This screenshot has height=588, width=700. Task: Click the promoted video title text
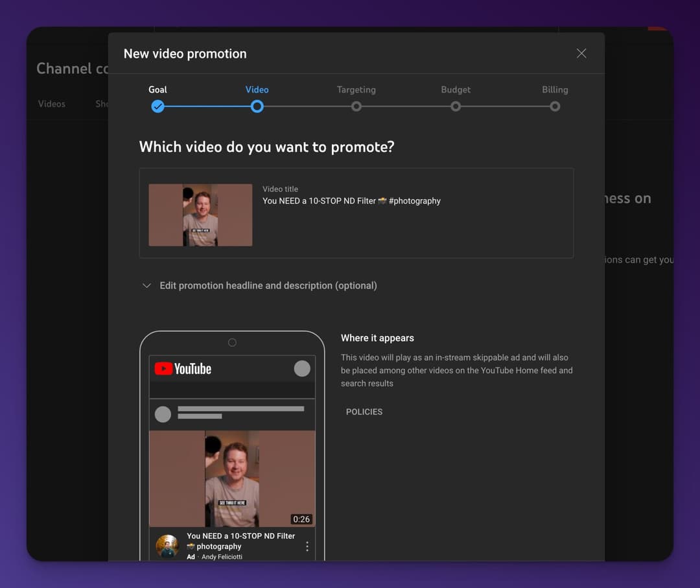pos(351,201)
